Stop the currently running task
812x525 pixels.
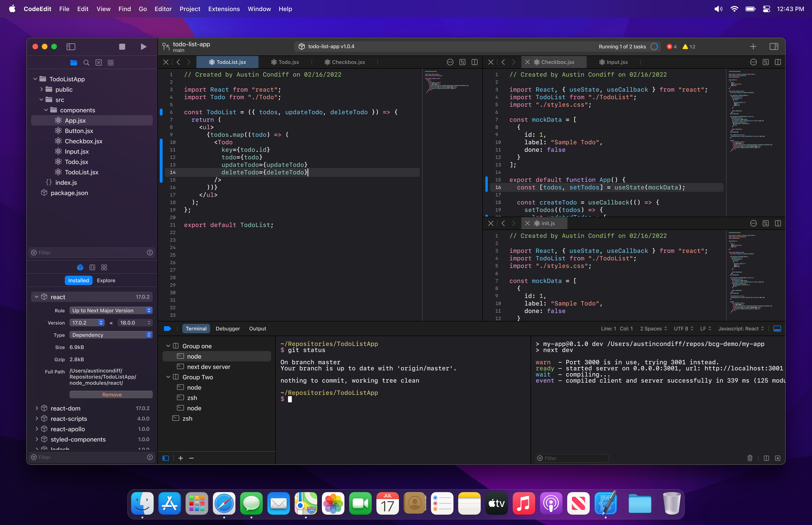coord(122,47)
